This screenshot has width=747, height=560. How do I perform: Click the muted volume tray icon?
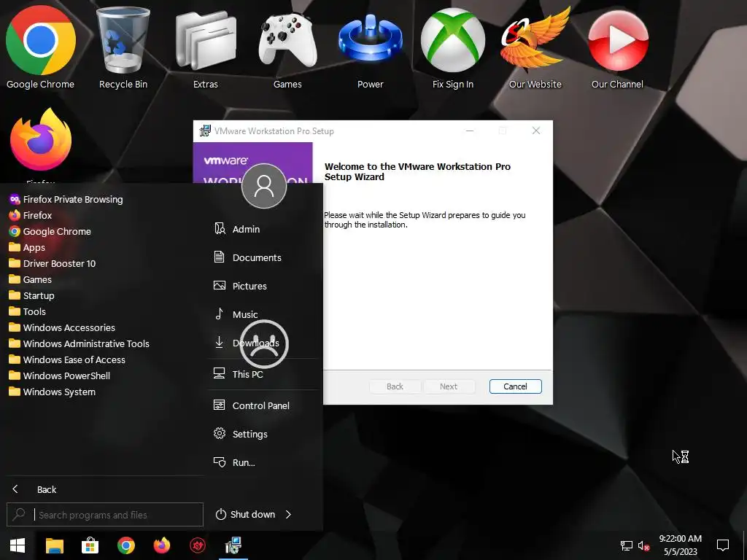point(643,545)
